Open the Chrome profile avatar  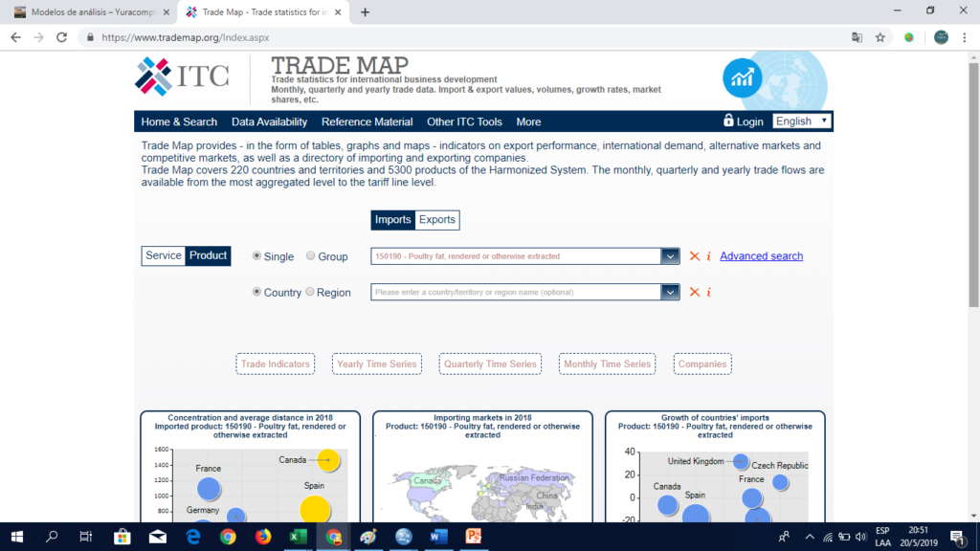(941, 37)
